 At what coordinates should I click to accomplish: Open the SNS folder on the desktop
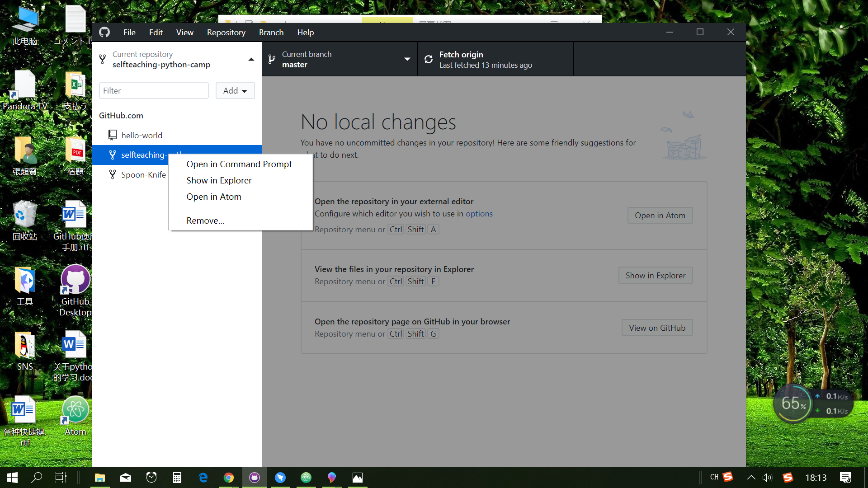[25, 351]
